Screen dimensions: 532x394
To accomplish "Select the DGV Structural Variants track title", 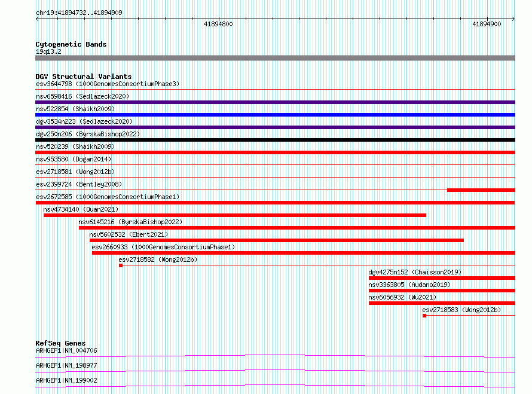I will click(x=84, y=77).
